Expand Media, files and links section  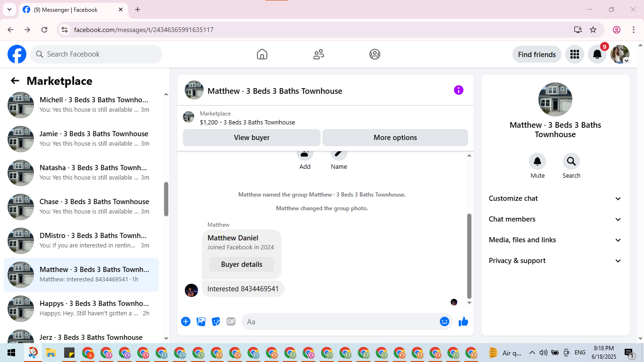pos(555,240)
